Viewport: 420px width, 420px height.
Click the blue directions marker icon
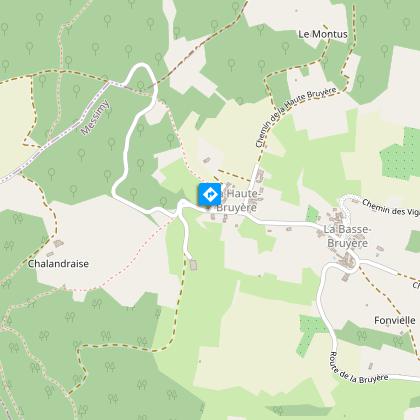point(210,194)
